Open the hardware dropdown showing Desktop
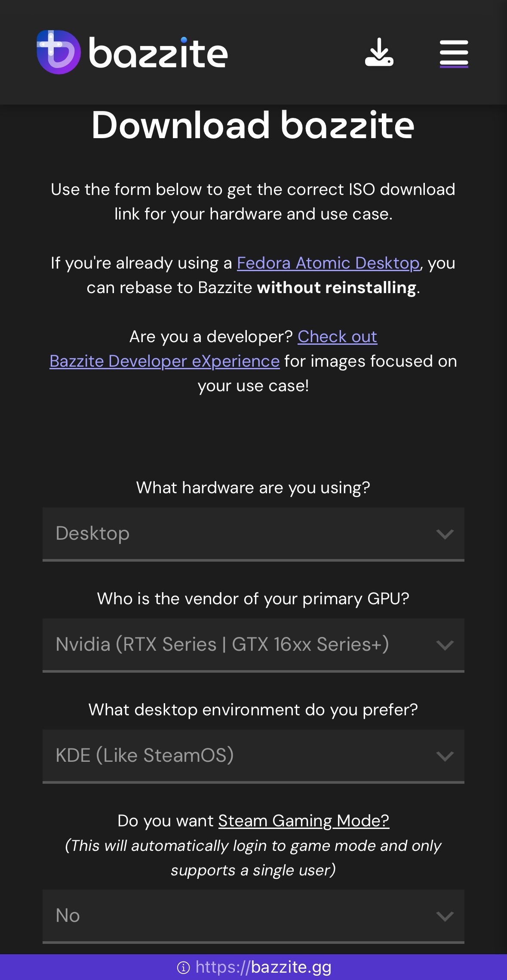This screenshot has width=507, height=980. [x=253, y=534]
